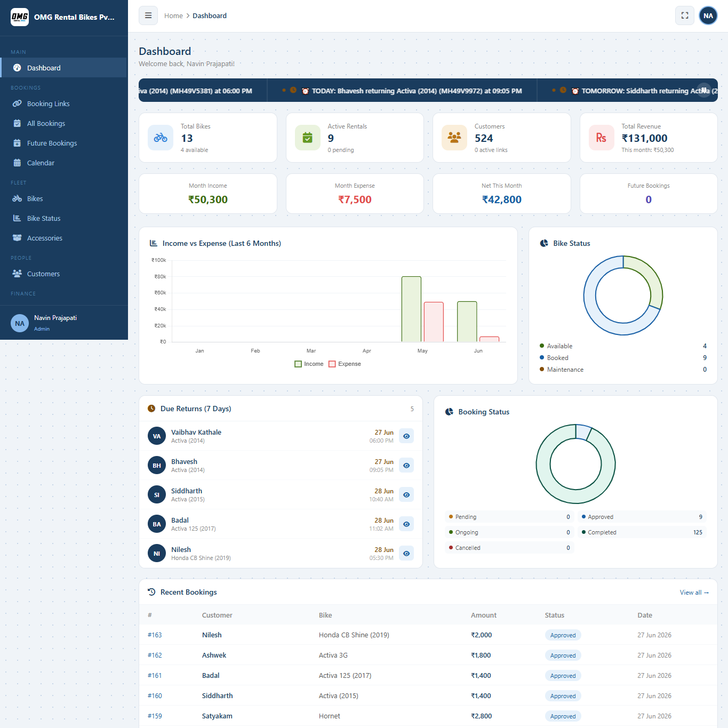Click the NI avatar for Nilesh

[x=157, y=554]
